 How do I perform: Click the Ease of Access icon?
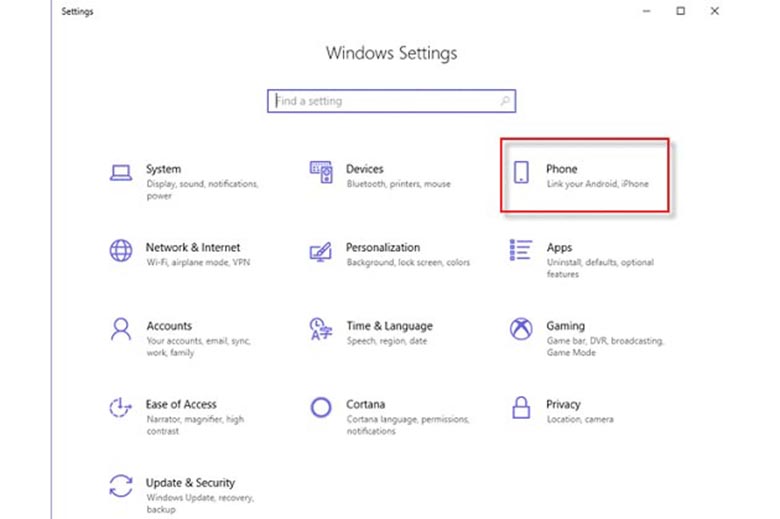121,407
